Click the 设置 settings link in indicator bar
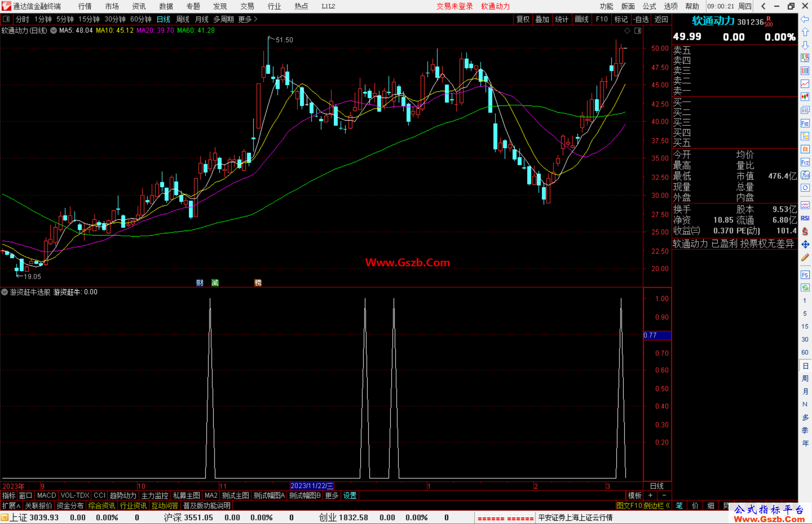Viewport: 812px width, 524px height. click(350, 495)
